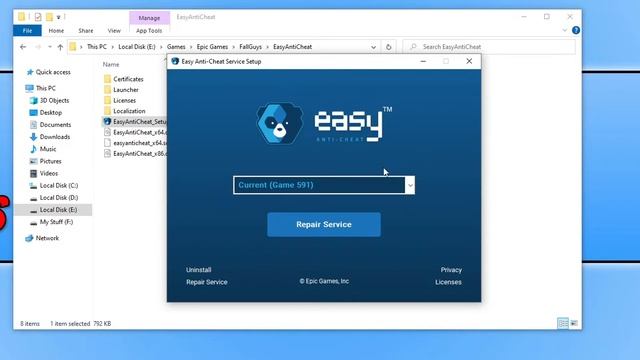640x360 pixels.
Task: Switch to large icons view layout
Action: [x=574, y=323]
